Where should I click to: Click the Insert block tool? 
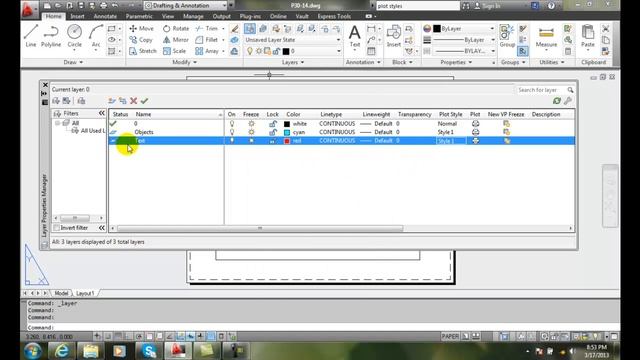(393, 36)
